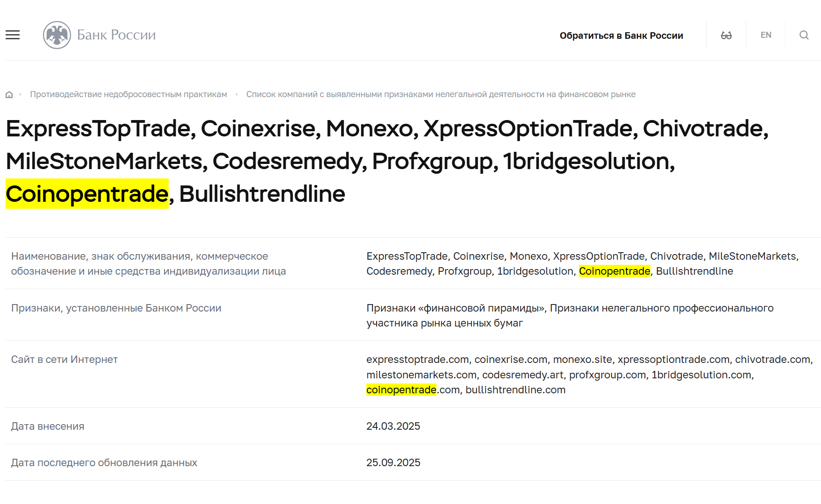The image size is (821, 504).
Task: Click the date value 24.03.2025
Action: pos(393,426)
